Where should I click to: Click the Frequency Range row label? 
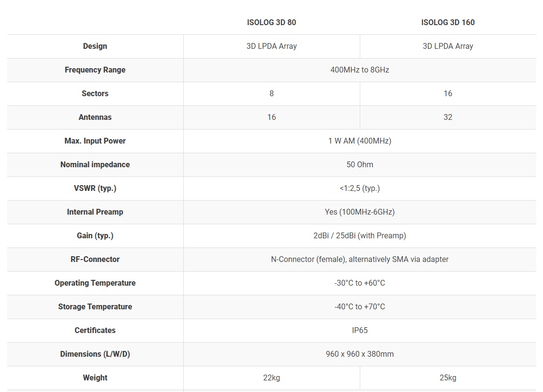[95, 70]
